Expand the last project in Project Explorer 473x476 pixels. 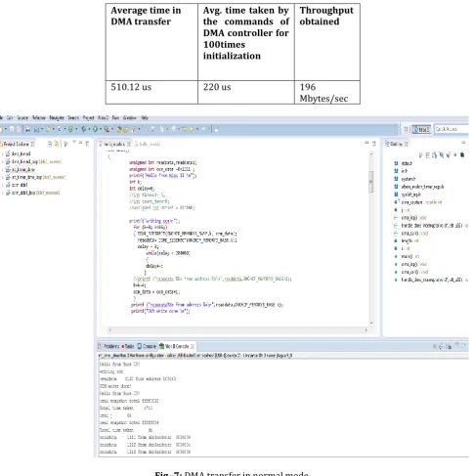pos(3,193)
